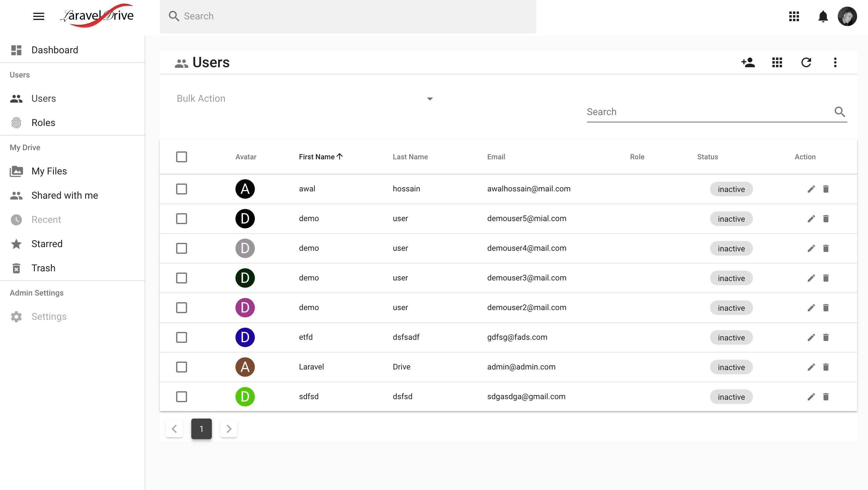Sort by Email column
Viewport: 868px width, 490px height.
[496, 157]
